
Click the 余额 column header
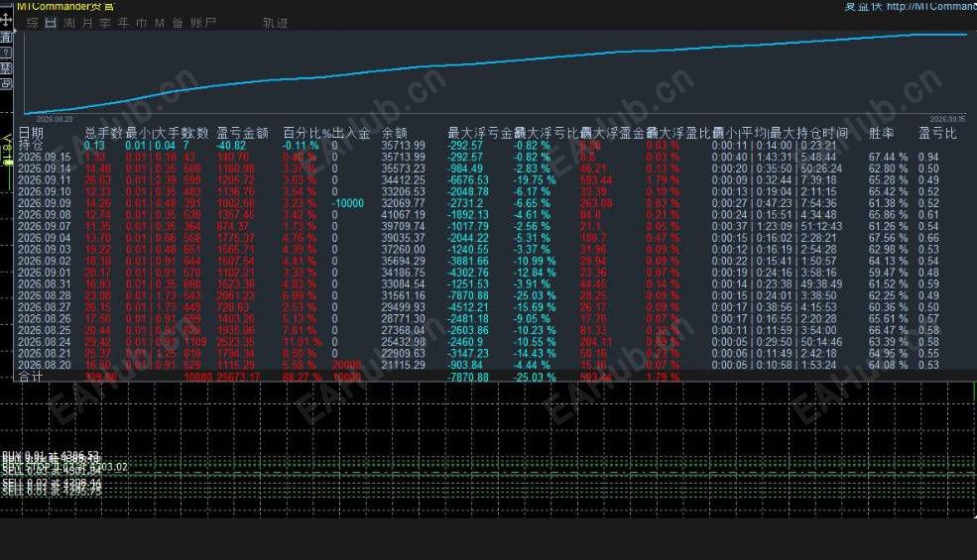395,133
